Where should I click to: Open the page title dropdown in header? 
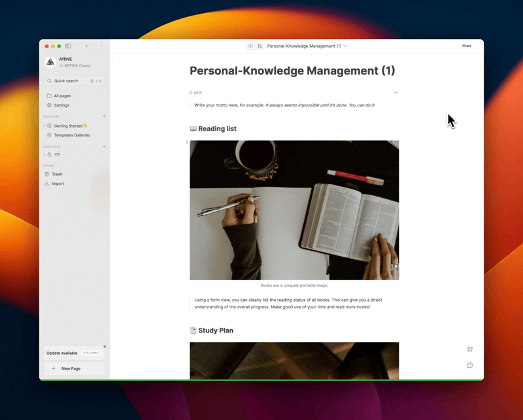[x=345, y=46]
